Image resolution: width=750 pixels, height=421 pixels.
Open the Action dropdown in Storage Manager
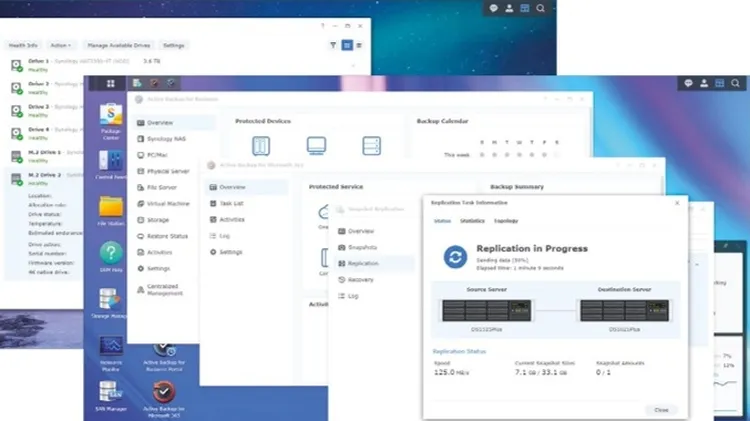tap(60, 45)
